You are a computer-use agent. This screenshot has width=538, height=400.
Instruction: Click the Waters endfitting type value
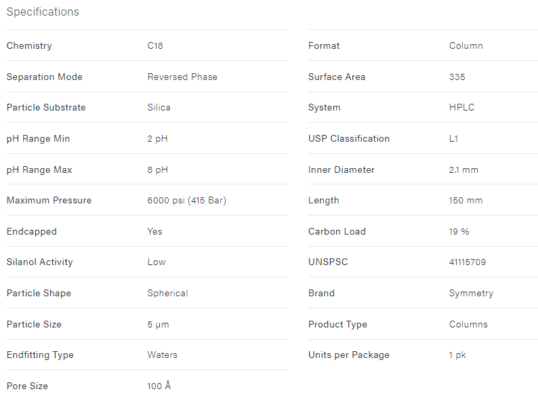point(162,355)
